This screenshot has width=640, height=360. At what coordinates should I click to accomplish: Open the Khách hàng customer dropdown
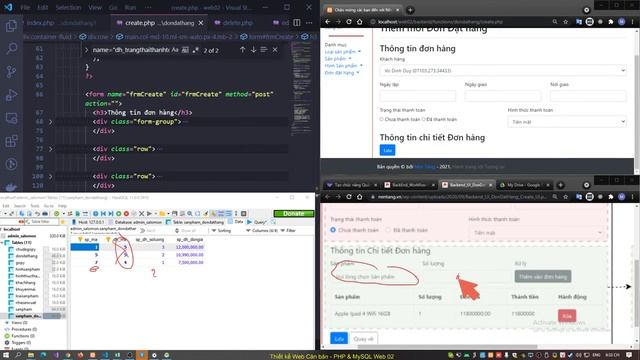(503, 71)
